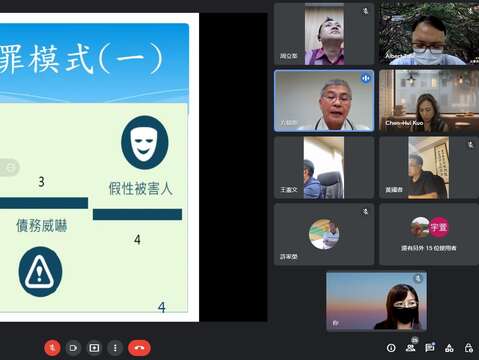The height and width of the screenshot is (360, 479).
Task: Open the more options three-dot menu
Action: coord(115,348)
